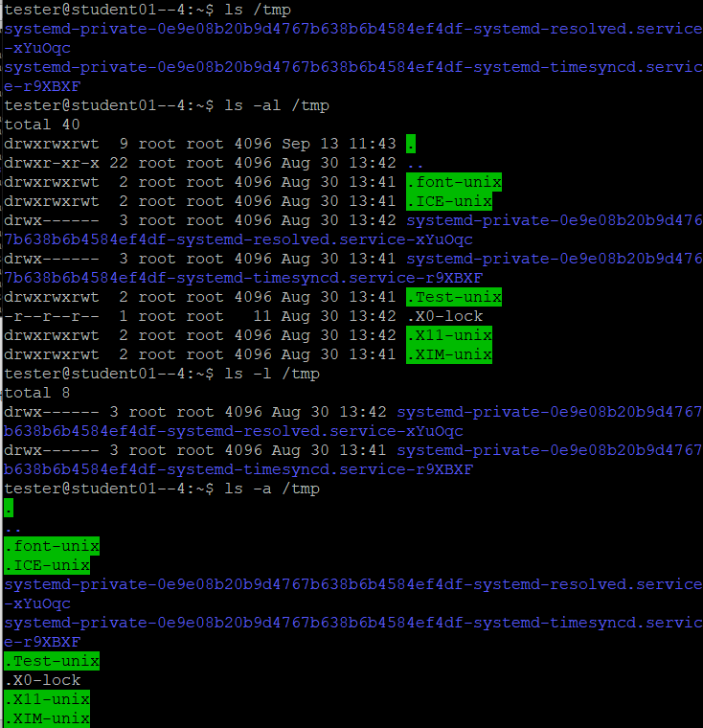Click highlighted '.XIM-unix' in ls -al listing
The width and height of the screenshot is (703, 728).
(449, 354)
